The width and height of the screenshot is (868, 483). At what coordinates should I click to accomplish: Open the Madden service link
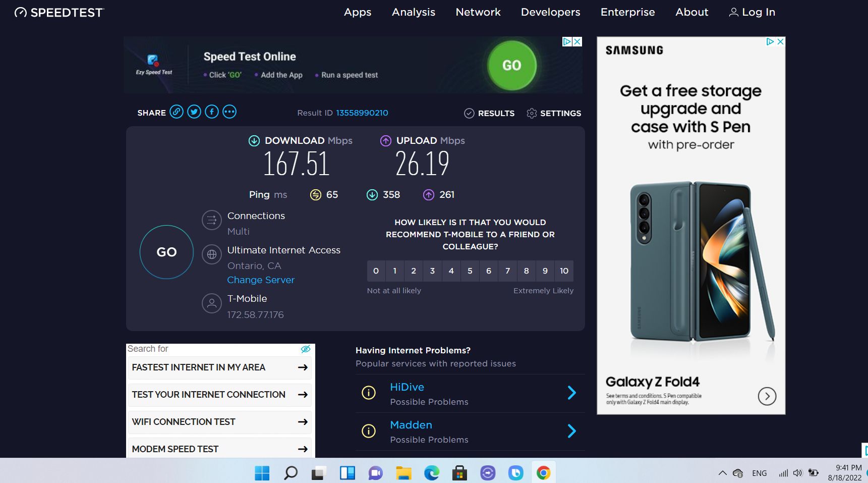pyautogui.click(x=411, y=425)
